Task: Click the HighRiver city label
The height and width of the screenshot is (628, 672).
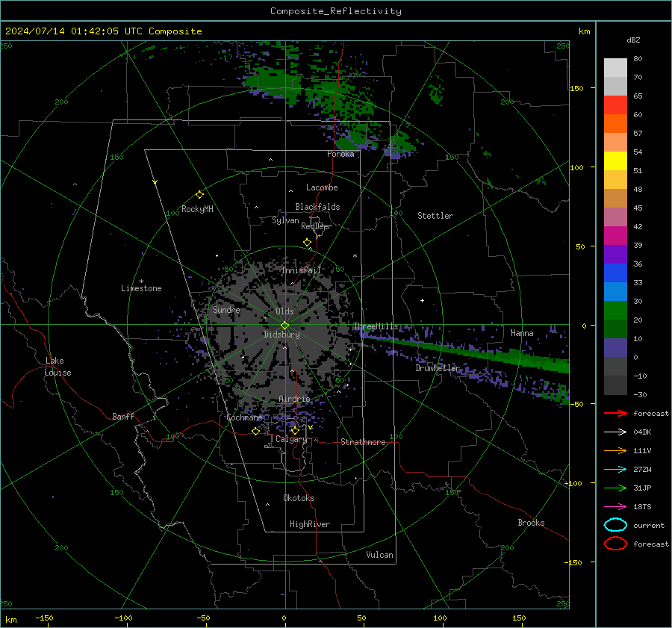Action: pyautogui.click(x=309, y=524)
